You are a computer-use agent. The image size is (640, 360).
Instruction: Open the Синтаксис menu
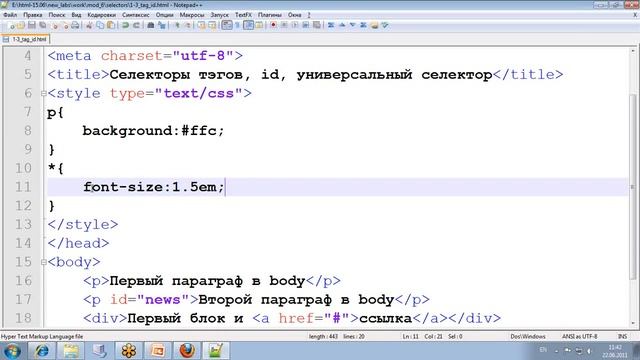pos(136,15)
